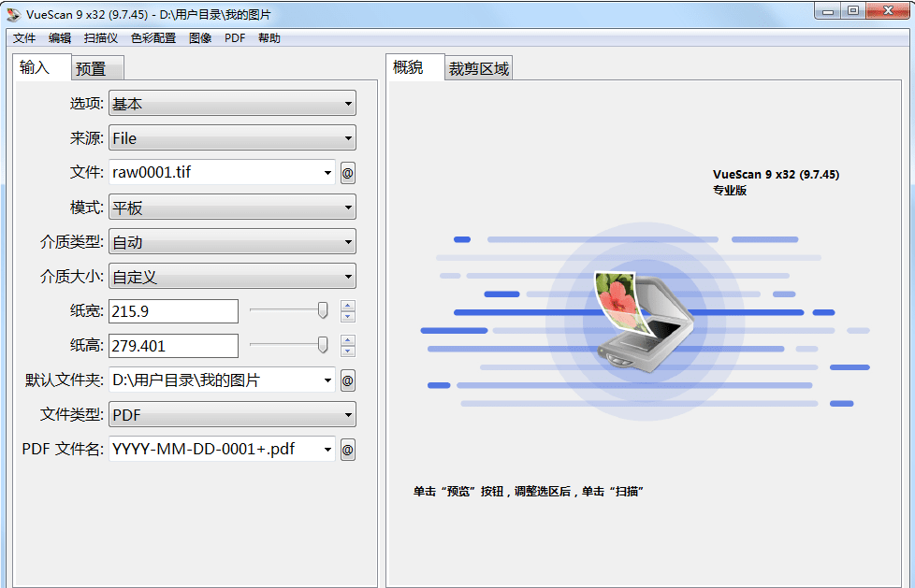The image size is (915, 588).
Task: Minimize the VueScan window
Action: coord(827,11)
